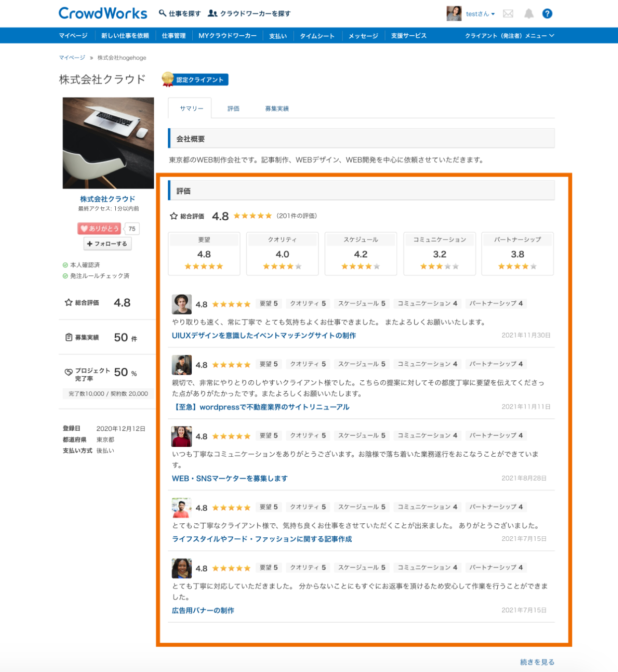
Task: Switch to the 評価 tab
Action: coord(233,108)
